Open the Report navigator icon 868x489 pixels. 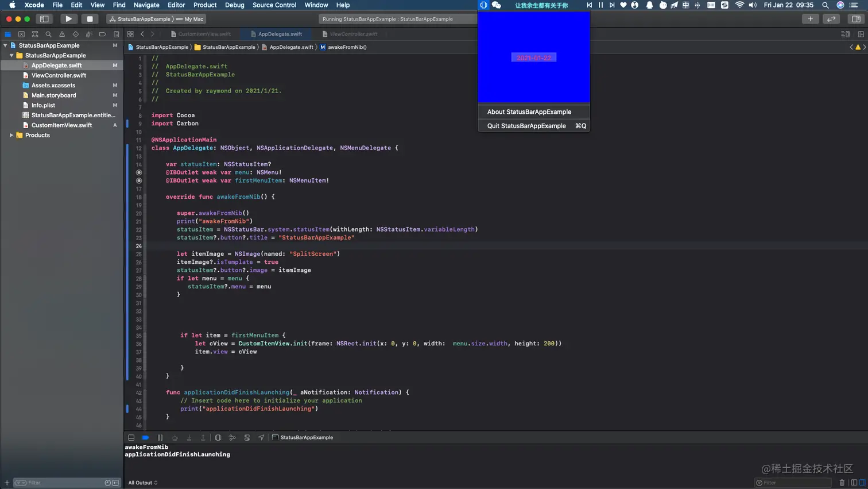tap(117, 34)
